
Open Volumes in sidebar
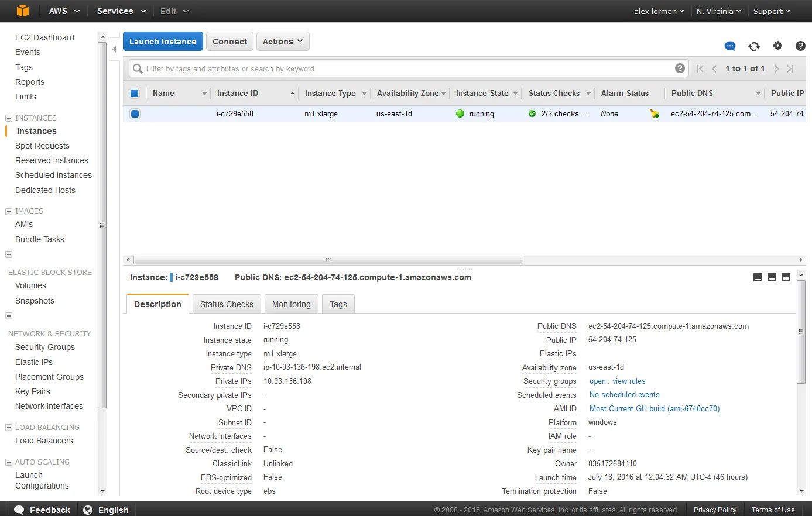30,285
